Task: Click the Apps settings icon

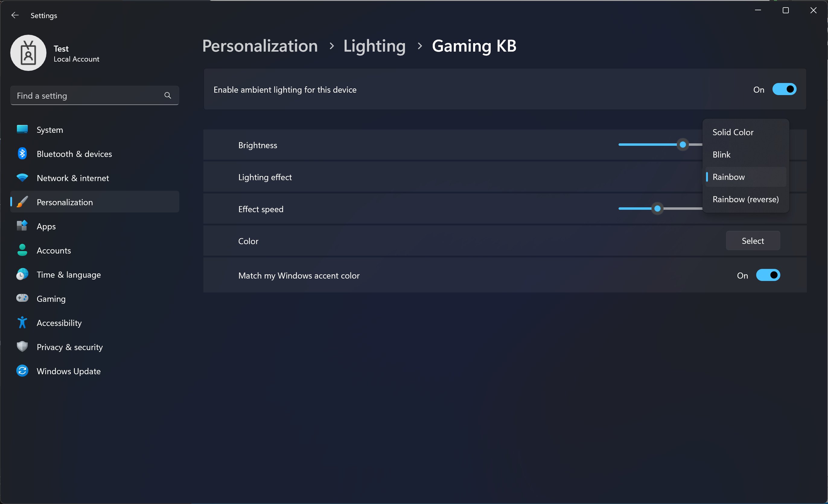Action: [x=22, y=226]
